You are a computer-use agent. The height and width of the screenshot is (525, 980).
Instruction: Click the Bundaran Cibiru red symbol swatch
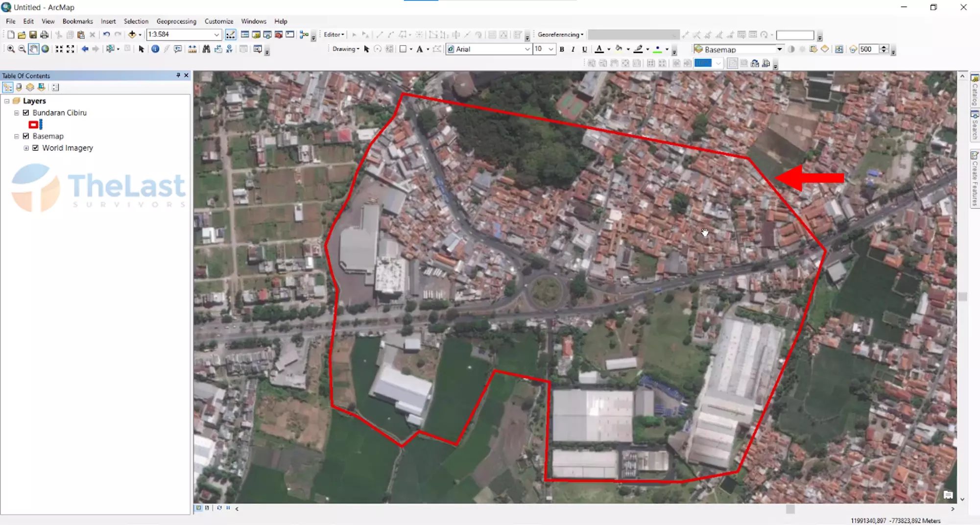click(x=33, y=125)
